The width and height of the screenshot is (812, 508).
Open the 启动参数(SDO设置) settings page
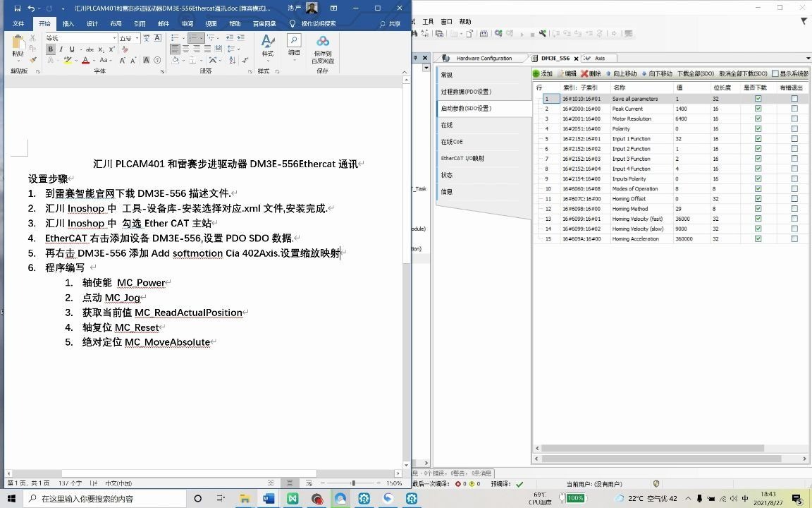(x=466, y=108)
